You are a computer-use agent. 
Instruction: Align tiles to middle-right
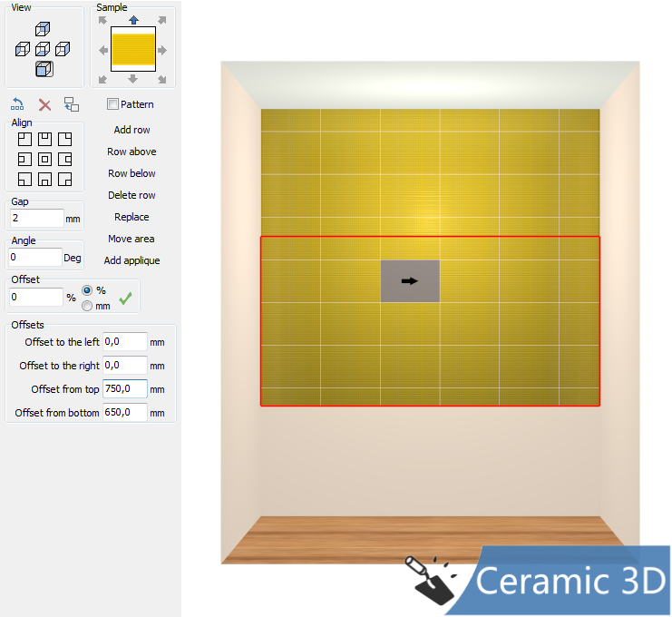pyautogui.click(x=64, y=160)
